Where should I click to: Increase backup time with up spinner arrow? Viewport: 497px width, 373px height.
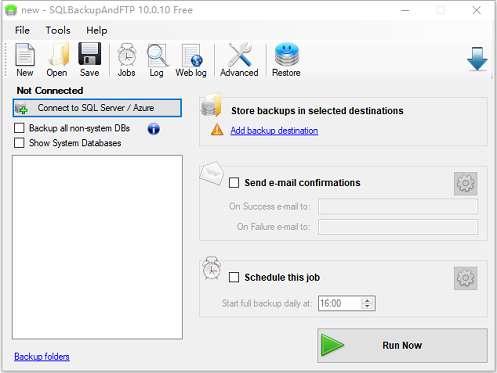[367, 300]
